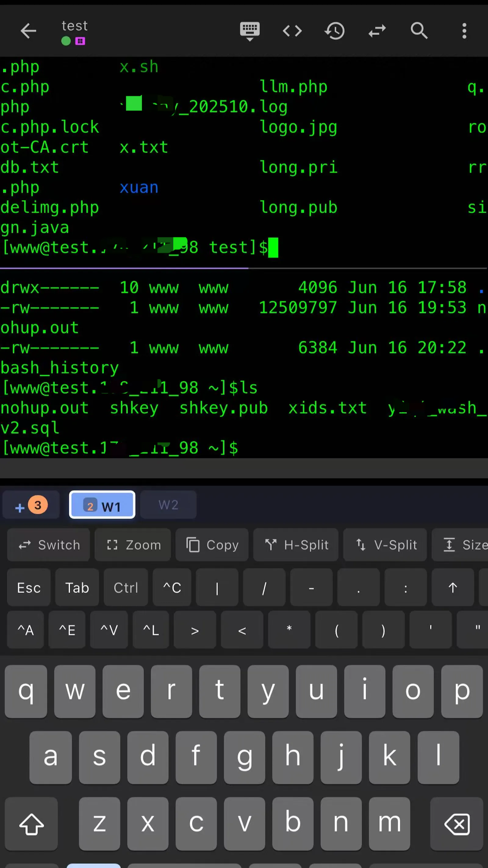Tap the q key
The height and width of the screenshot is (868, 488).
26,691
